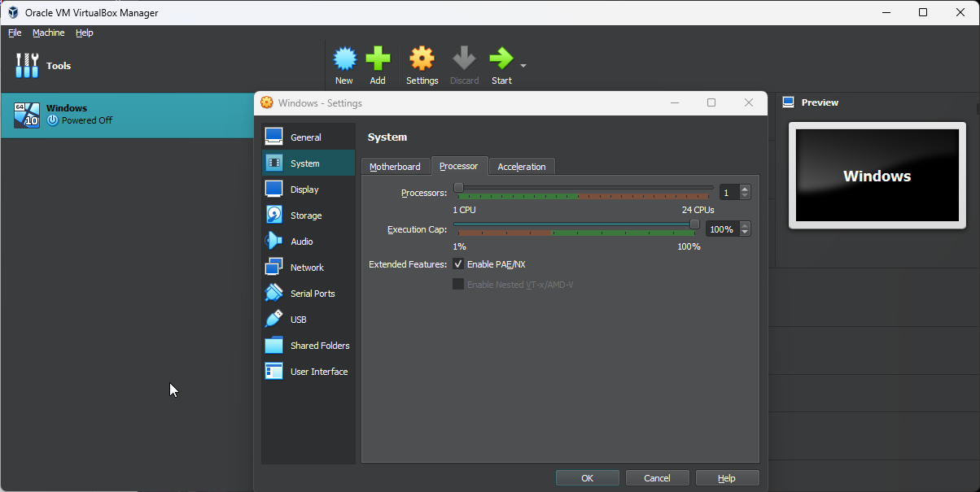Viewport: 980px width, 492px height.
Task: Click the Powered Off status icon
Action: point(53,120)
